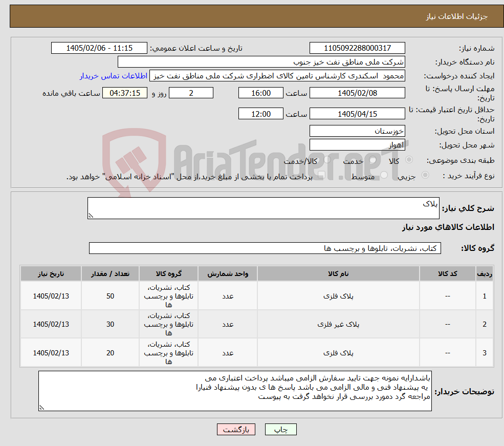Click unit عدد in row 2
This screenshot has width=504, height=446.
pos(228,325)
